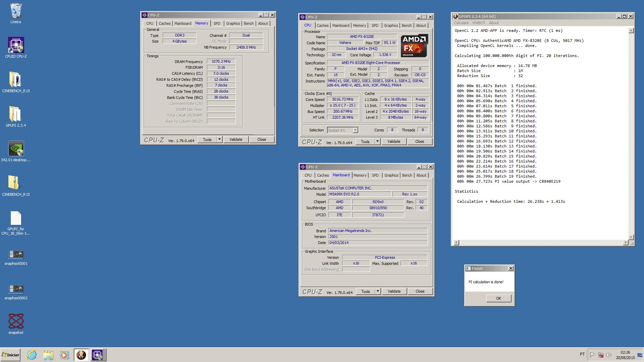Click GPUPI window title icon
Image resolution: width=644 pixels, height=362 pixels.
tap(455, 16)
